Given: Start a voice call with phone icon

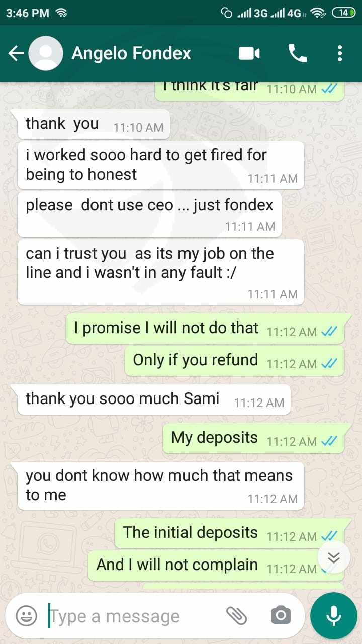Looking at the screenshot, I should [297, 53].
